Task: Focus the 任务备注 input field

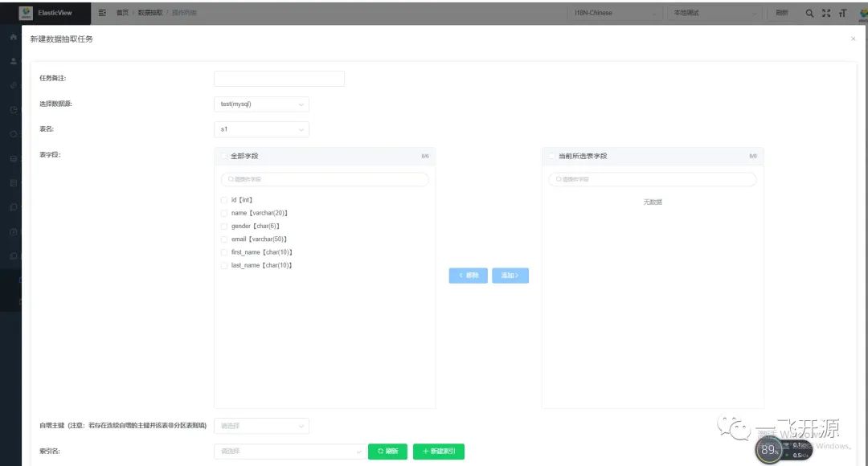Action: (279, 79)
